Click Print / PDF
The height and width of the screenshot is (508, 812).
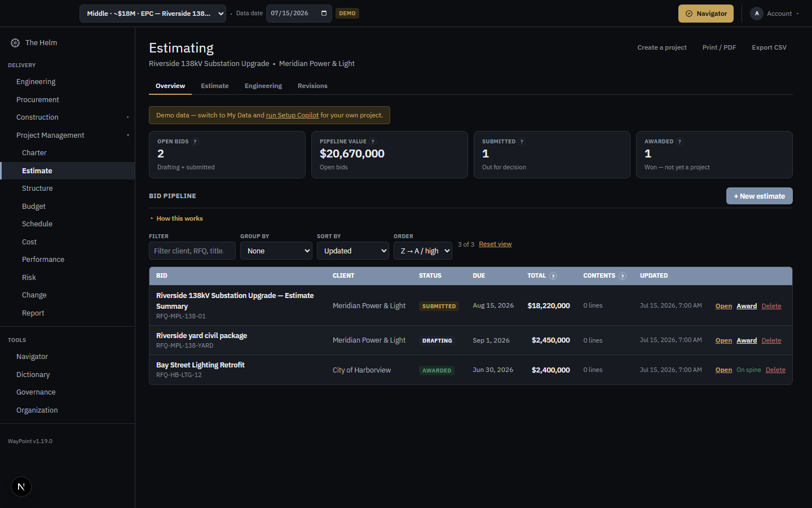tap(719, 47)
